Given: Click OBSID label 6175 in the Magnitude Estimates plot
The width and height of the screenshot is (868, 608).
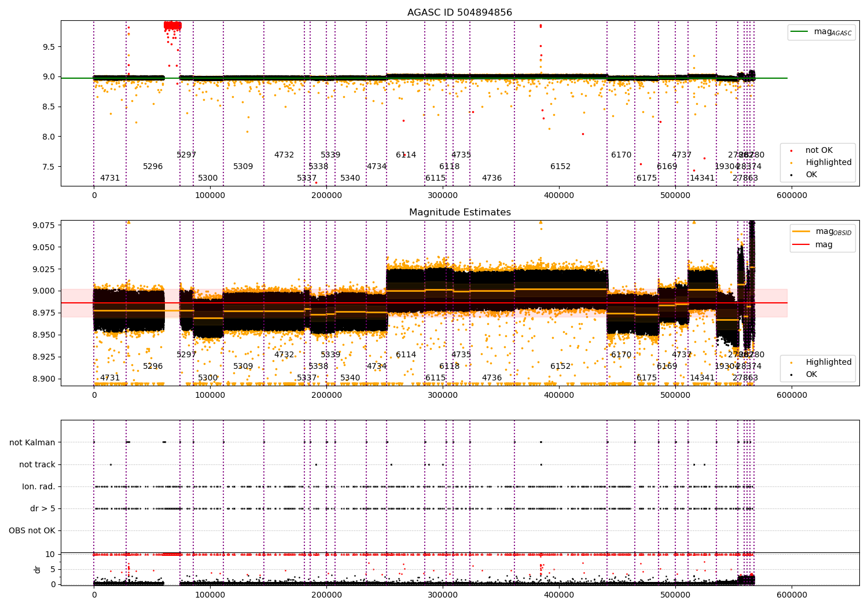Looking at the screenshot, I should (x=647, y=378).
